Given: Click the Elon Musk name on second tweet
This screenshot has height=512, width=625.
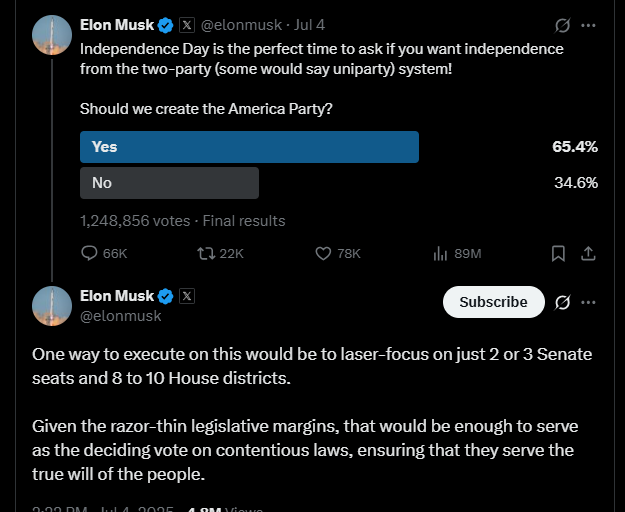Looking at the screenshot, I should [117, 296].
